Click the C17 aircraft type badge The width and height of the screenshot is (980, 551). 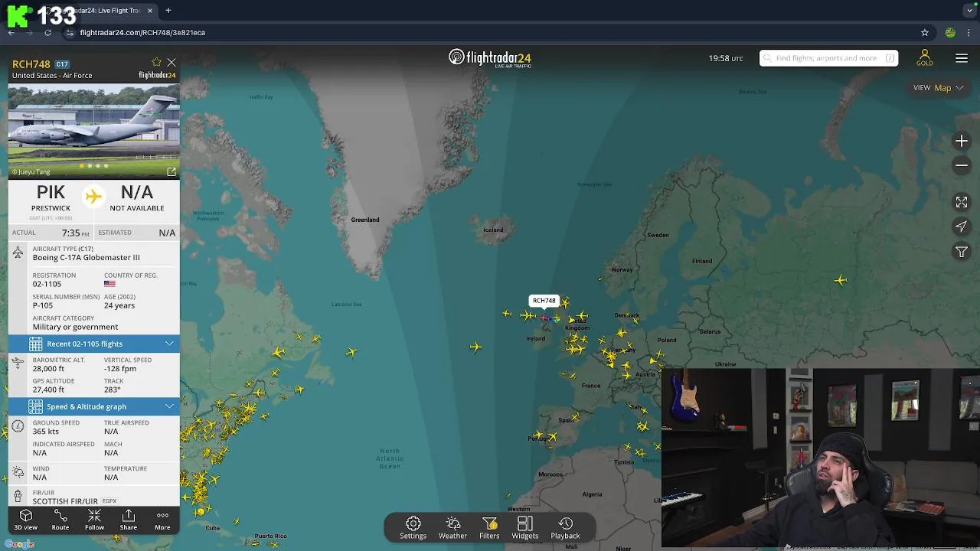tap(62, 64)
